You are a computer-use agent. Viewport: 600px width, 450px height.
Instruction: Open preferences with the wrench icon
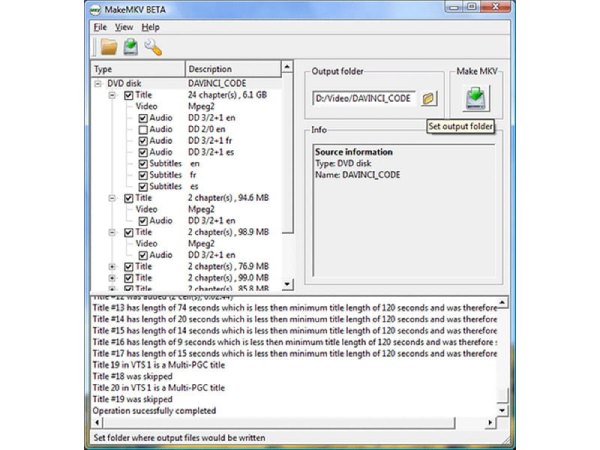coord(153,47)
